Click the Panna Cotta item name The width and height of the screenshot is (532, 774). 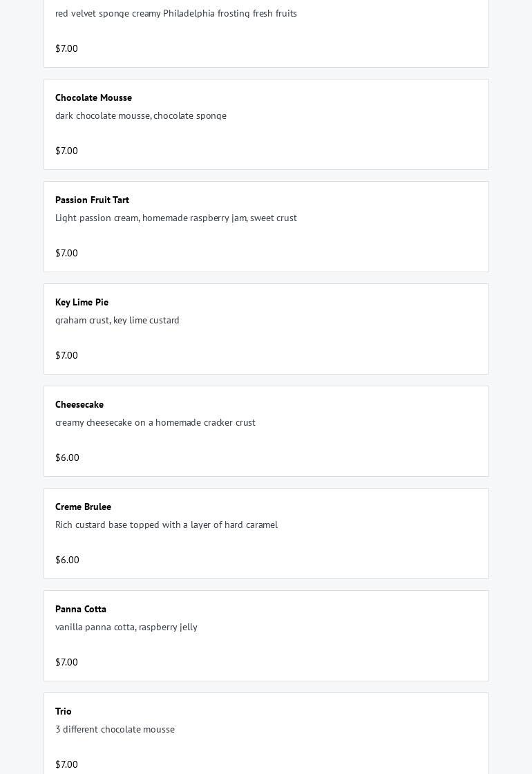(x=81, y=609)
